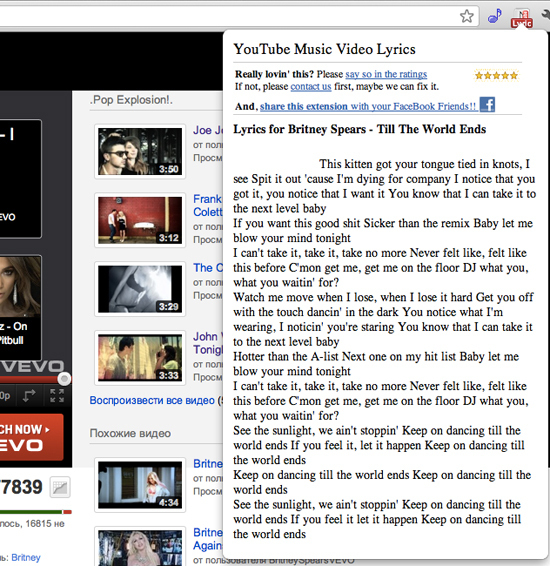Open 'say so in the ratings' link
The image size is (550, 566).
(386, 74)
